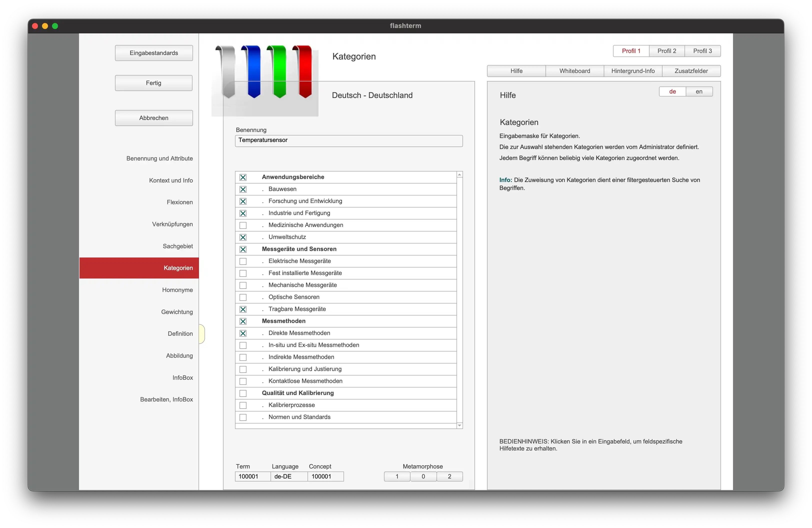
Task: Click the Abbrechen button
Action: [x=153, y=117]
